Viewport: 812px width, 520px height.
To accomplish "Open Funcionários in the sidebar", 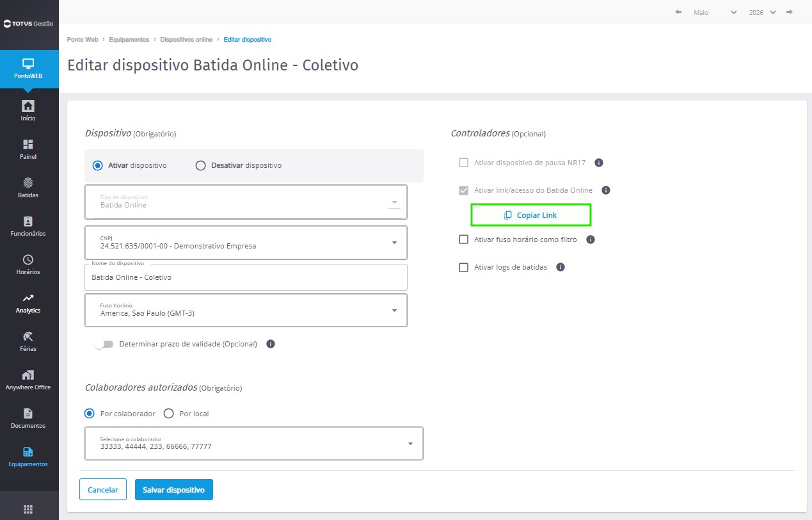I will coord(29,225).
